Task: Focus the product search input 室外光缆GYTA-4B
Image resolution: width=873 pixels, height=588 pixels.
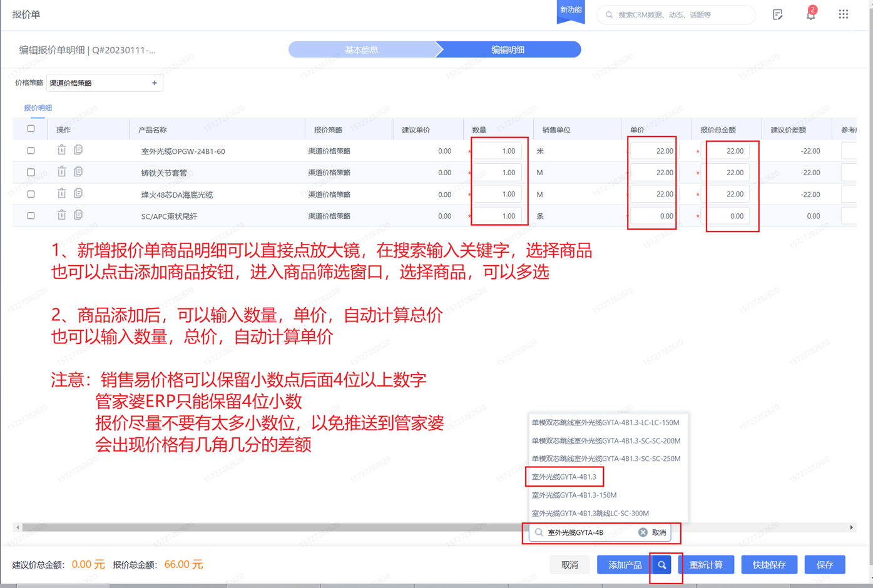Action: 590,532
